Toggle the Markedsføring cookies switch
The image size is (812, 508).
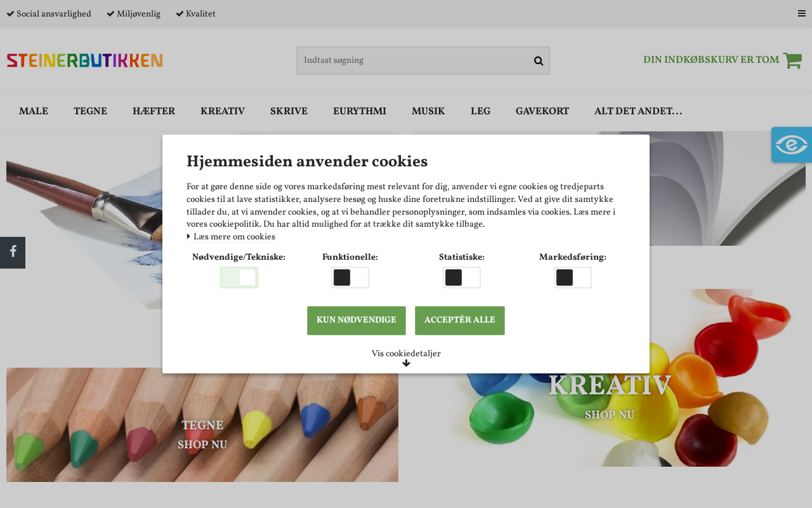(573, 277)
